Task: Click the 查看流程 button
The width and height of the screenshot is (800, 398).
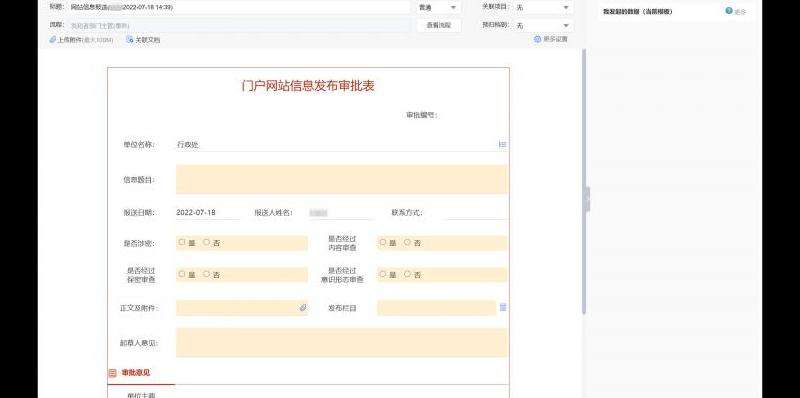Action: point(439,25)
